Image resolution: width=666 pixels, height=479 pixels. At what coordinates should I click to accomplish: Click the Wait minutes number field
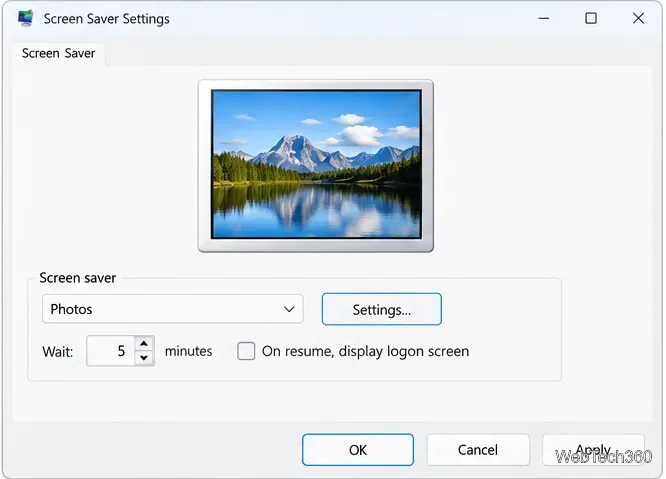(111, 351)
